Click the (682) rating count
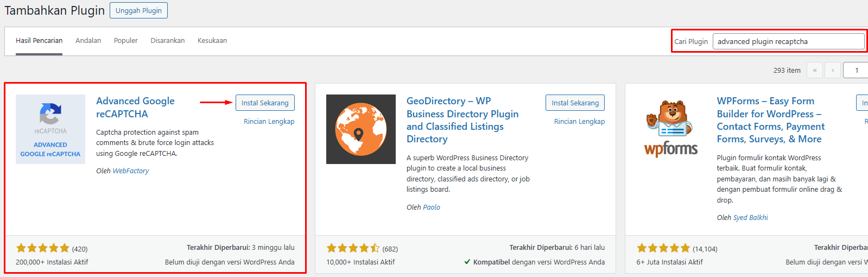Image resolution: width=868 pixels, height=277 pixels. pyautogui.click(x=390, y=249)
